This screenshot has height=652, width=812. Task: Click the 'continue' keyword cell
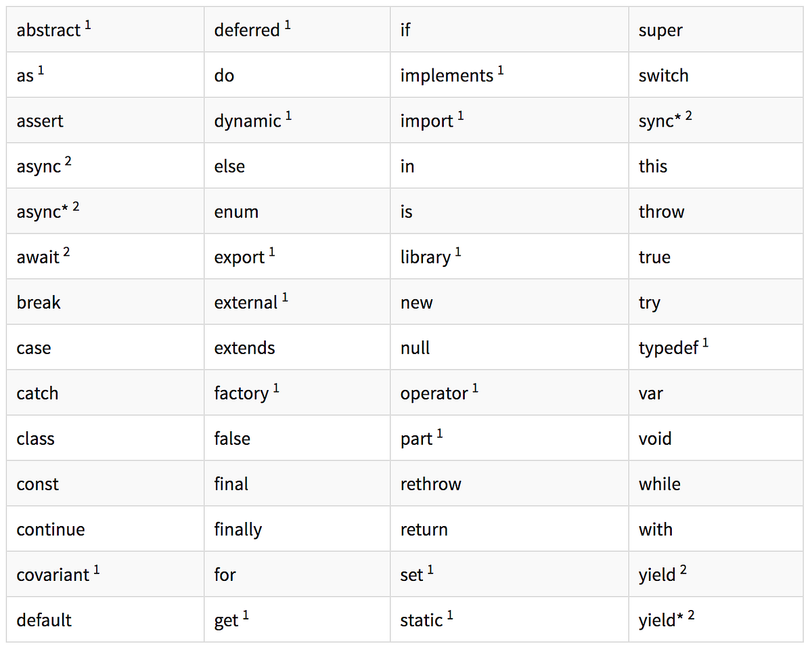105,529
